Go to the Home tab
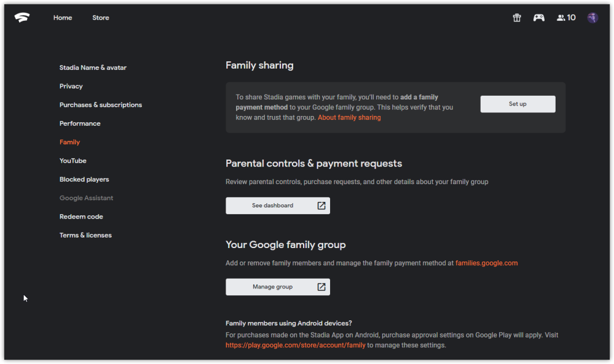The width and height of the screenshot is (614, 364). tap(63, 18)
